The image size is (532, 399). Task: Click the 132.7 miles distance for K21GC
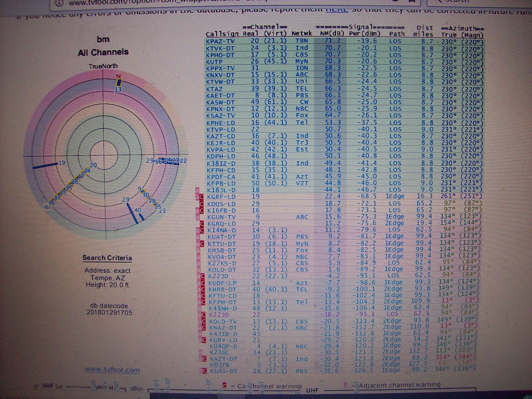point(418,351)
